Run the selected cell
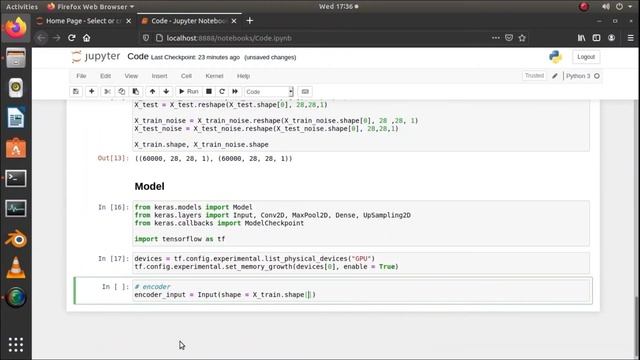The height and width of the screenshot is (360, 640). coord(189,91)
